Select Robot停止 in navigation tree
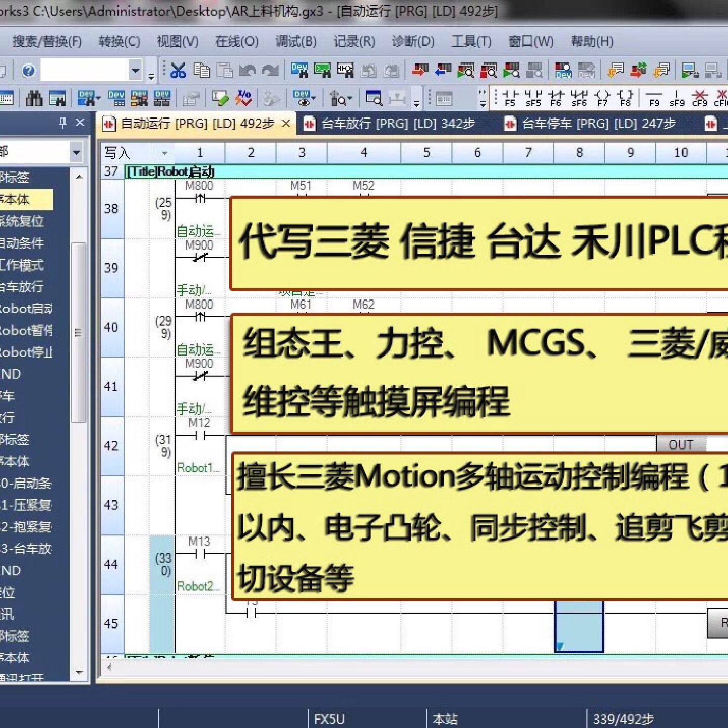Image resolution: width=728 pixels, height=728 pixels. (x=26, y=352)
